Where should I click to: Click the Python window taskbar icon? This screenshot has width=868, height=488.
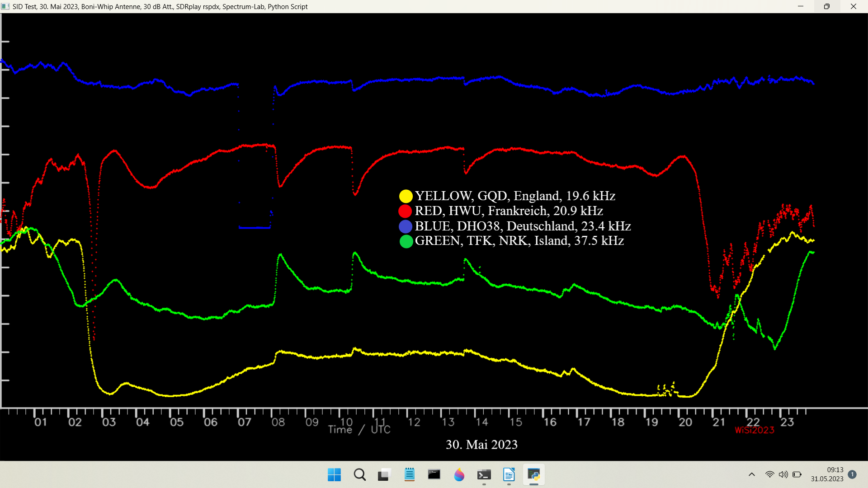tap(534, 475)
